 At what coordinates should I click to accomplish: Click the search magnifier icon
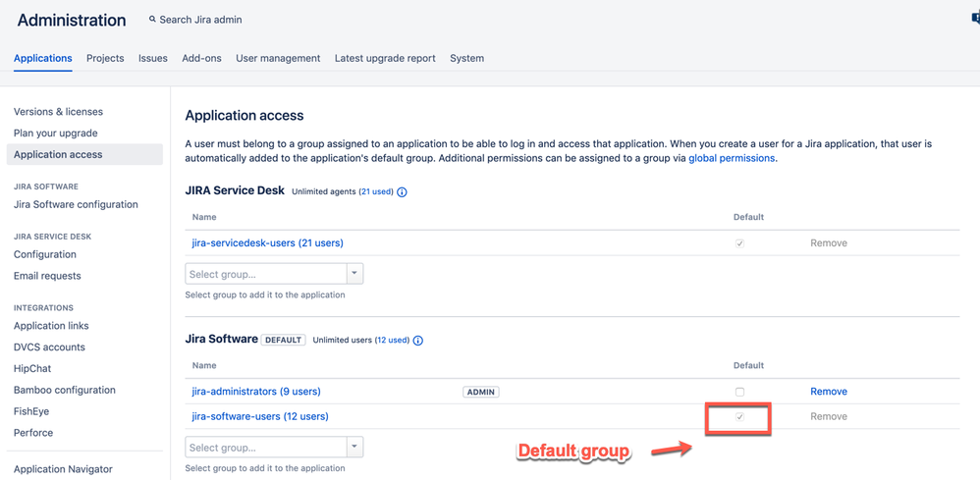point(152,20)
